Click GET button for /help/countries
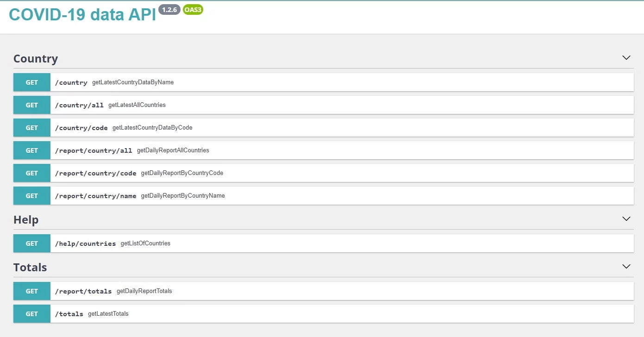The width and height of the screenshot is (644, 337). click(32, 243)
